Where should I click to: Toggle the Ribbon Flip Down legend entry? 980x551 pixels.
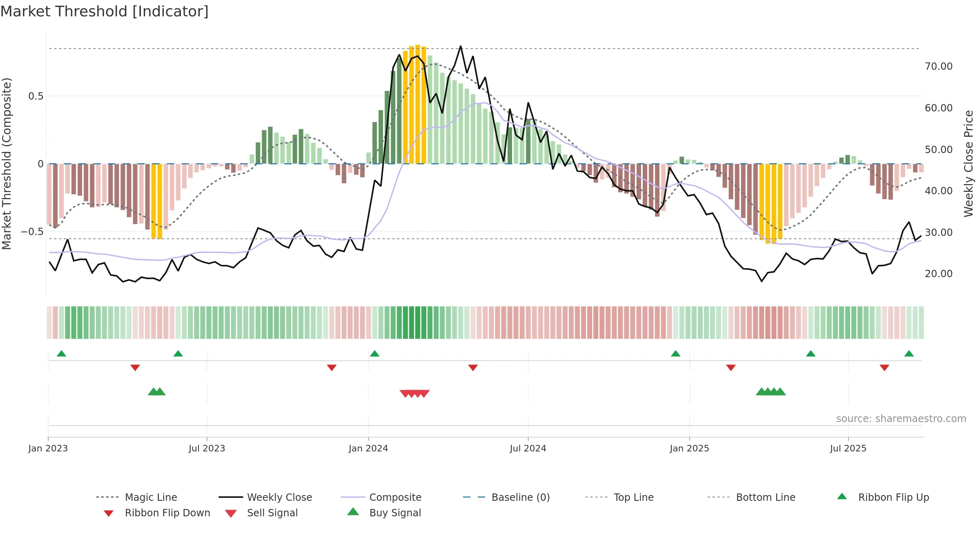[156, 513]
